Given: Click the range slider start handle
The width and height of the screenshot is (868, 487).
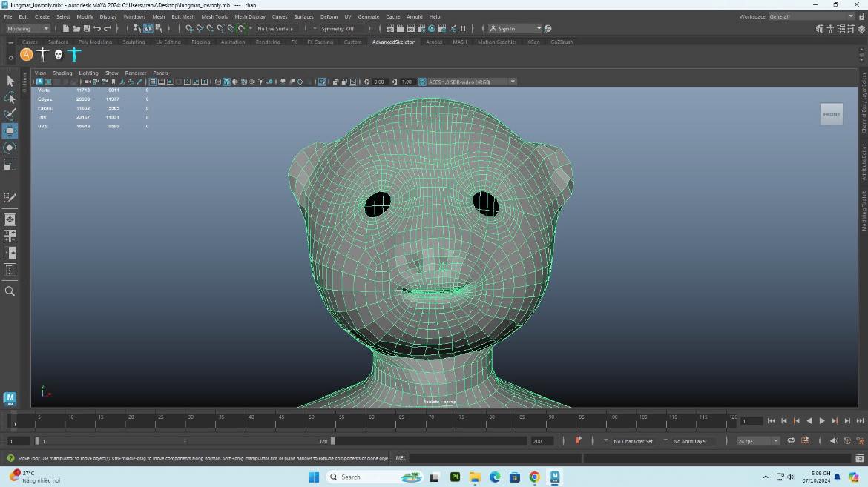Looking at the screenshot, I should tap(37, 441).
